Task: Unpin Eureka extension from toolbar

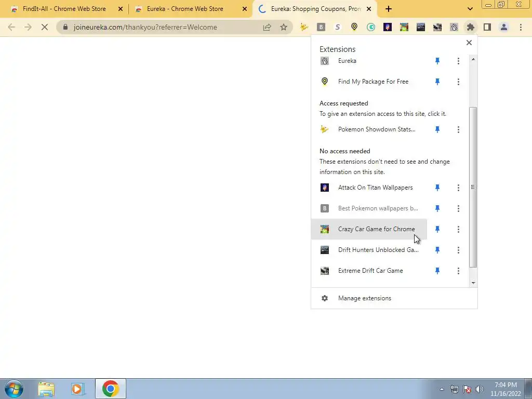Action: [437, 61]
